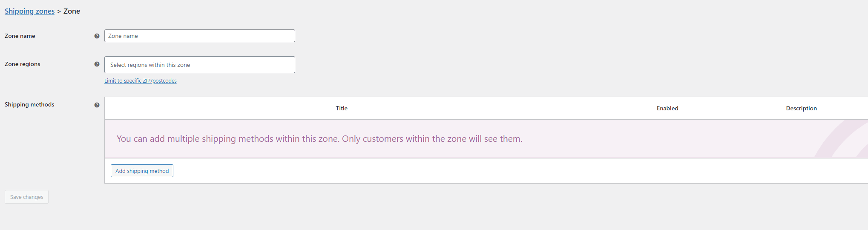Click the Description column header

[801, 108]
